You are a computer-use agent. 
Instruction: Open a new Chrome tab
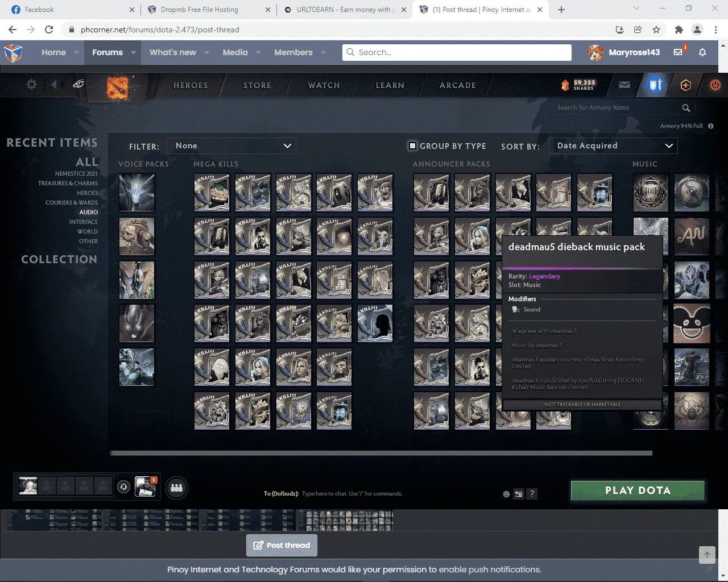tap(561, 10)
